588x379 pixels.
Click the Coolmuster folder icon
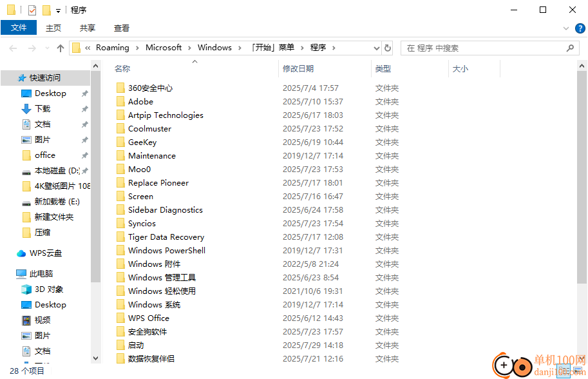coord(120,129)
